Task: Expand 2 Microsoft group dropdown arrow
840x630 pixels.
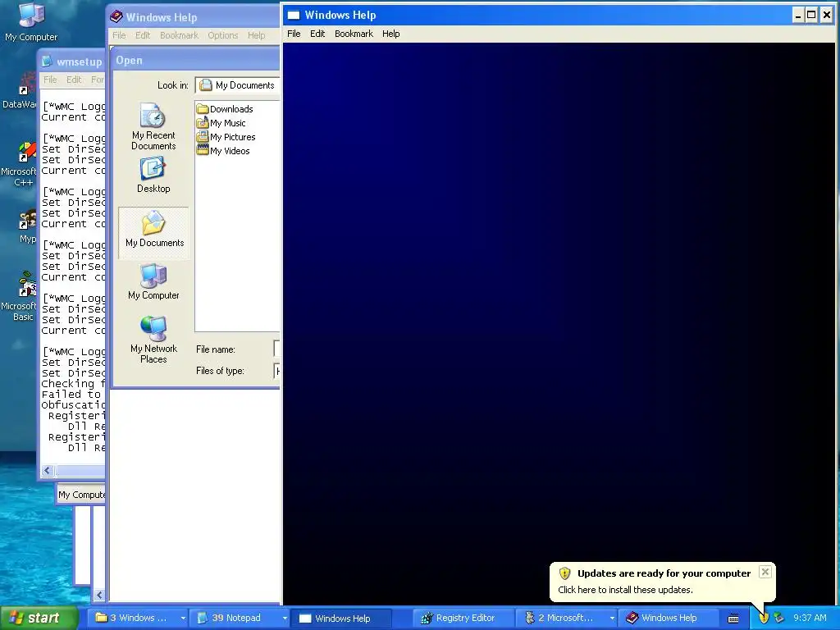Action: click(612, 619)
